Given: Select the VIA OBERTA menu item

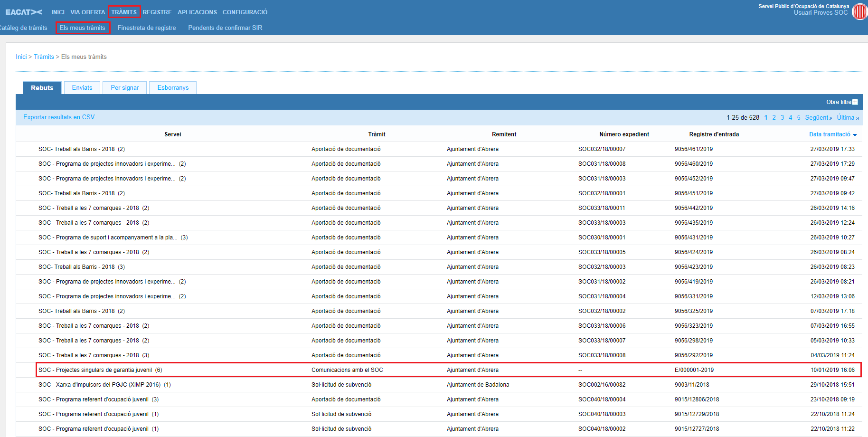Looking at the screenshot, I should point(87,12).
